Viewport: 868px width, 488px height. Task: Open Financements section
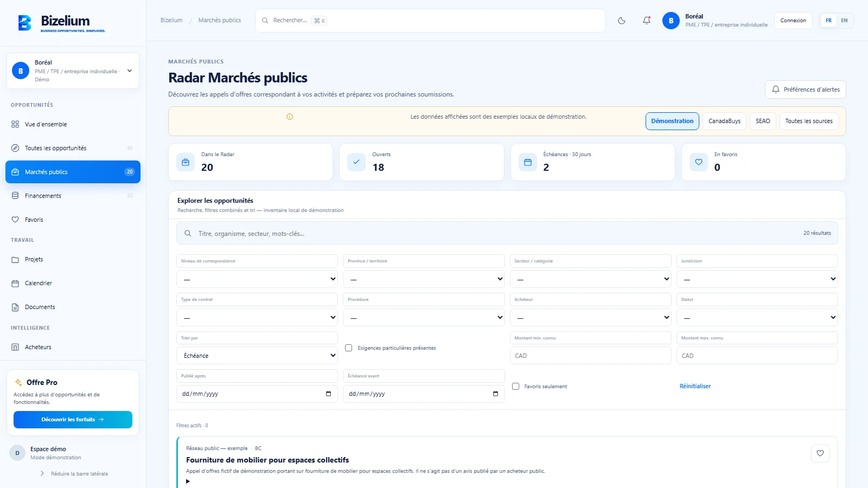[73, 196]
